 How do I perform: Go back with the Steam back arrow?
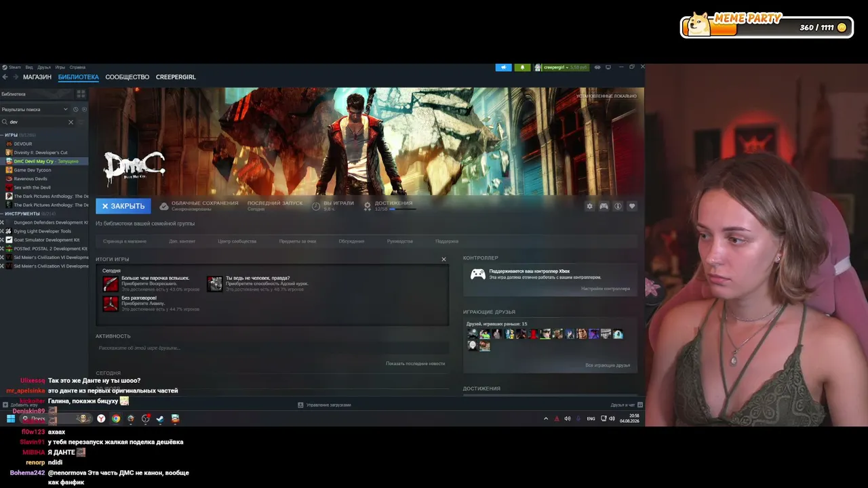[5, 77]
